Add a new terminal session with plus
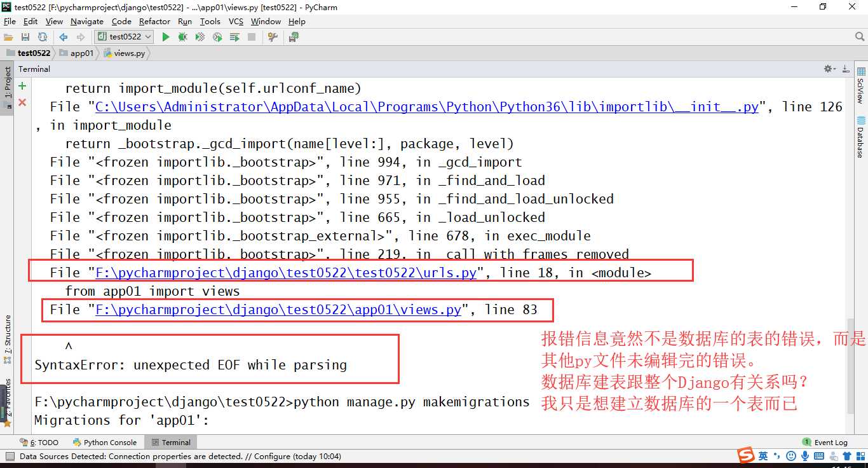The height and width of the screenshot is (468, 868). point(22,86)
